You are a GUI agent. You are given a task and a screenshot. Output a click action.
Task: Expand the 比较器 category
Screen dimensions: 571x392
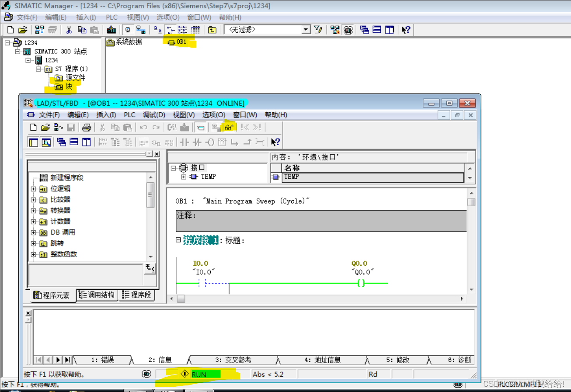click(34, 200)
